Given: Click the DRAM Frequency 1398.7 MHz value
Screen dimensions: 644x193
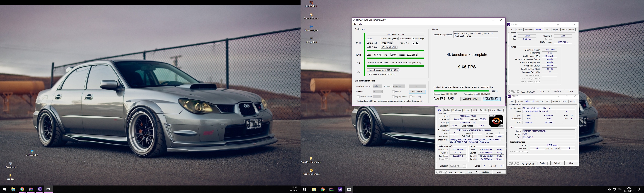Looking at the screenshot, I should pos(549,50).
